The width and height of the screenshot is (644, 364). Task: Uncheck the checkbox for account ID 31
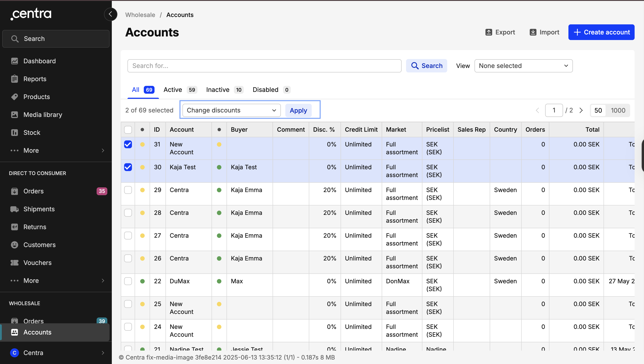(128, 144)
